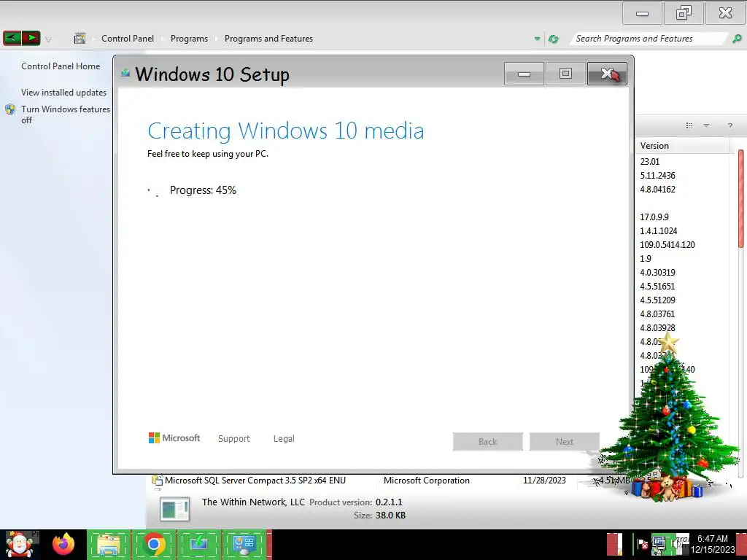Navigate to Programs breadcrumb
The width and height of the screenshot is (747, 560).
coord(189,39)
